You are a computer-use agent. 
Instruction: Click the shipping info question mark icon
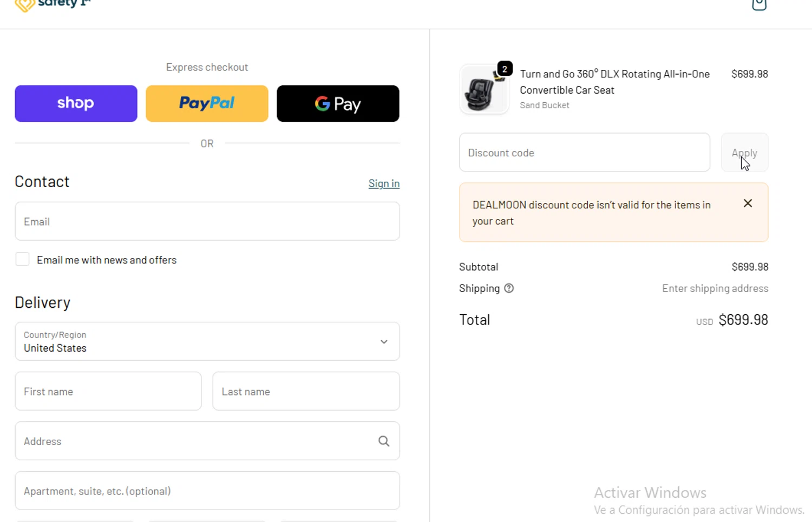pyautogui.click(x=509, y=288)
